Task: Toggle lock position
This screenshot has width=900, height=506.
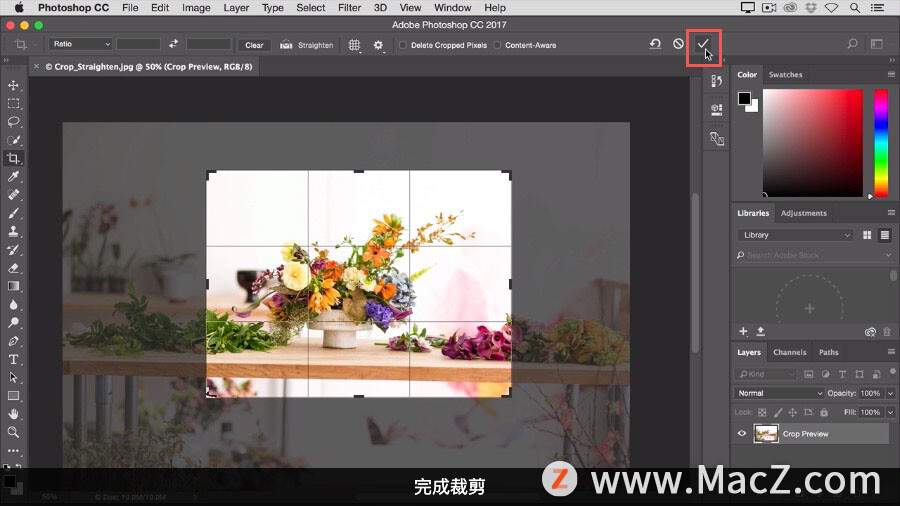Action: pos(793,412)
